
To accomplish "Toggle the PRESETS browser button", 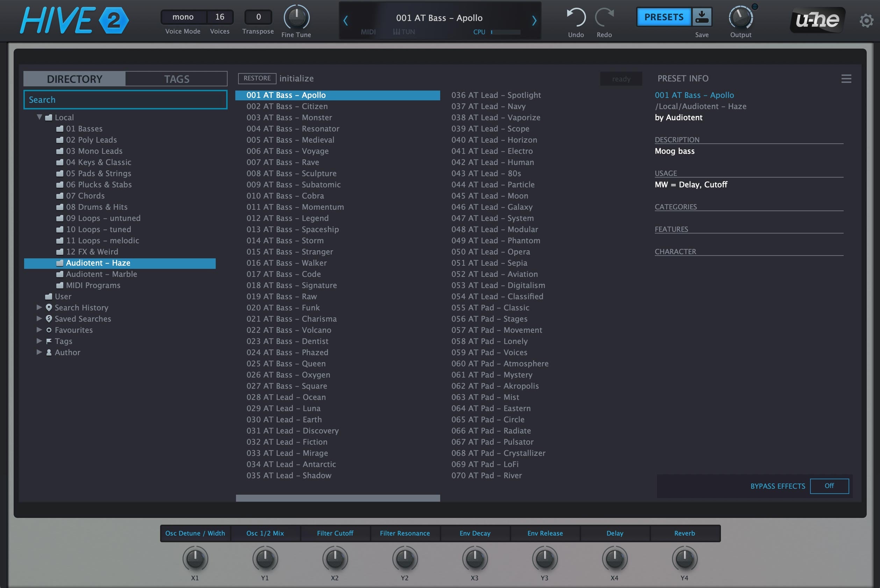I will click(x=663, y=17).
